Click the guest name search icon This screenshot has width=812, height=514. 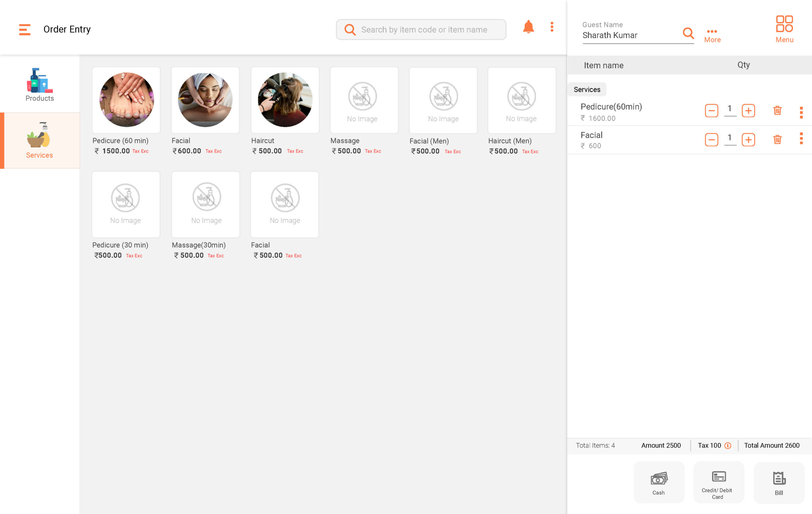click(688, 33)
